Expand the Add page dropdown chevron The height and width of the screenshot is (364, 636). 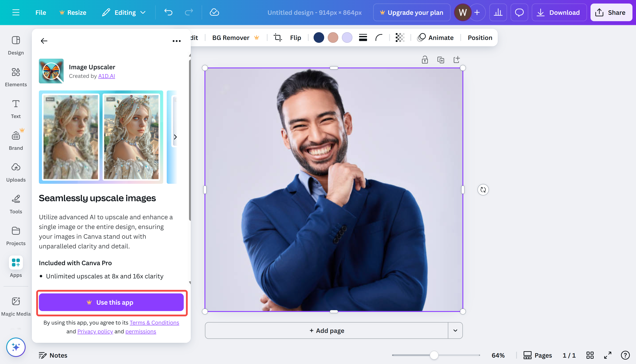455,330
